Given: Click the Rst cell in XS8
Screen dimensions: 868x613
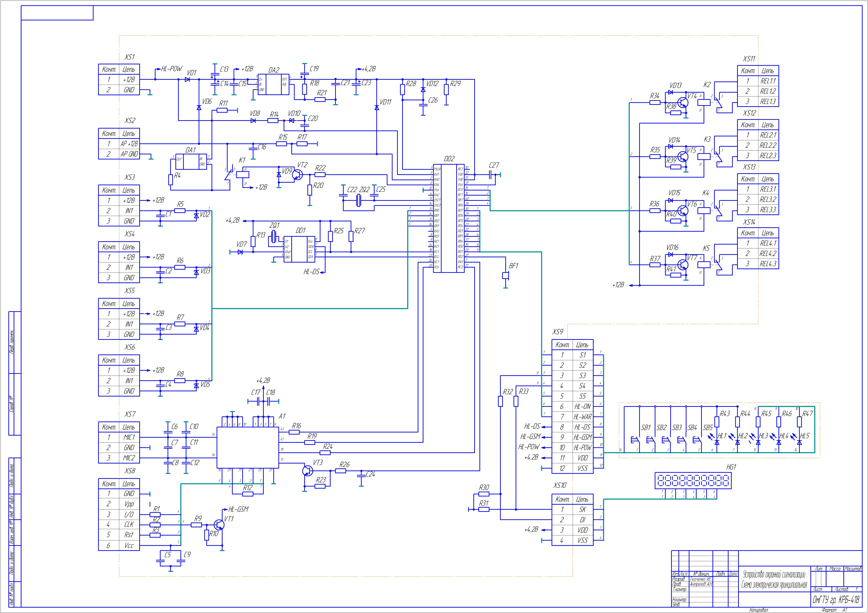Looking at the screenshot, I should [x=129, y=535].
